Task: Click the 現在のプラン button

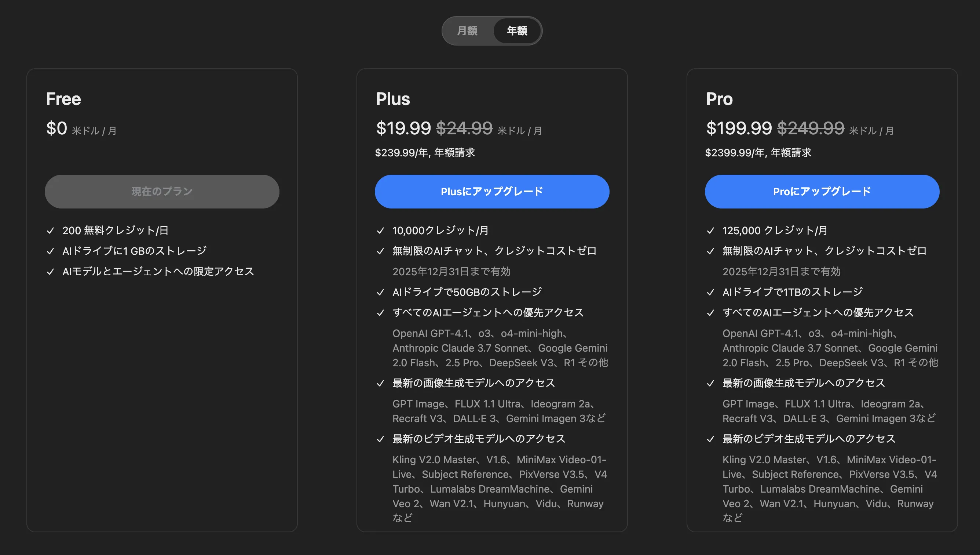Action: click(x=161, y=191)
